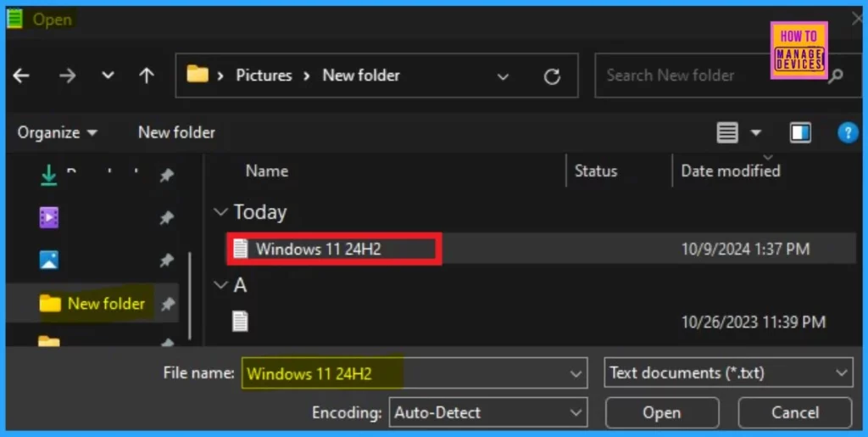
Task: Select the text file under group A
Action: pyautogui.click(x=240, y=322)
